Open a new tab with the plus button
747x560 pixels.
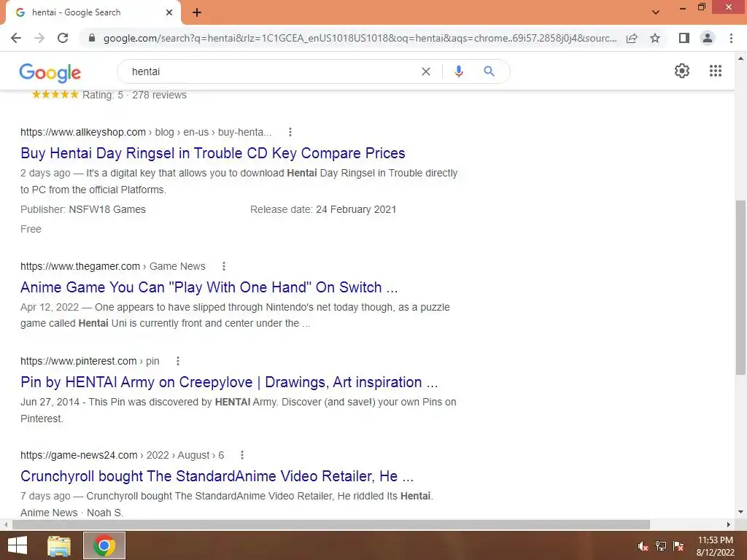pos(197,12)
